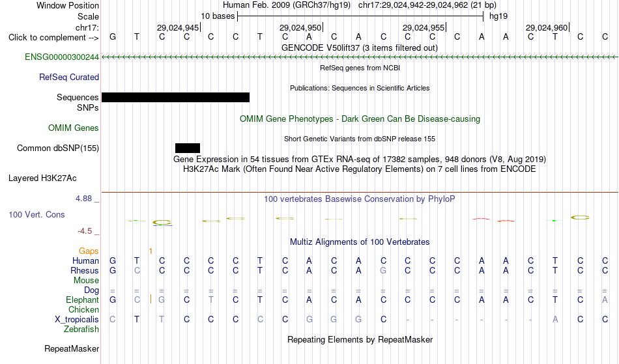Click the last A in Elephant row
Screen dimensions: 619x364
point(605,300)
